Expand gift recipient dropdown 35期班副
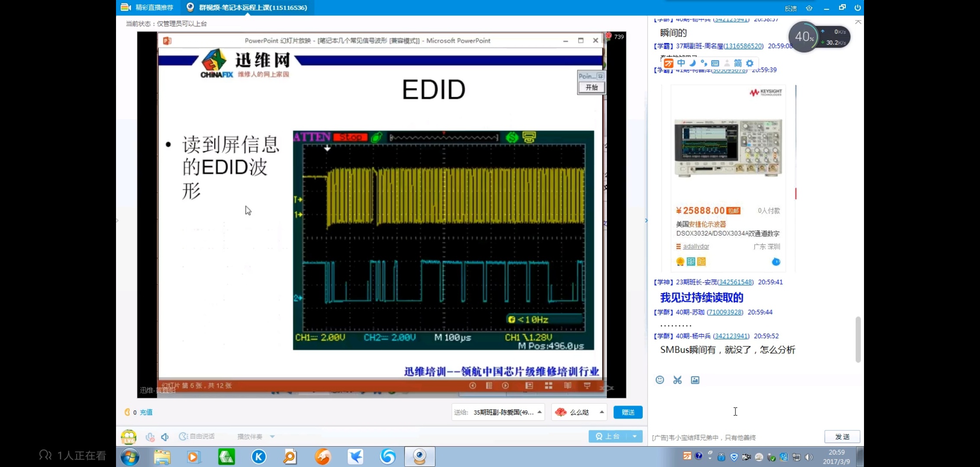The height and width of the screenshot is (467, 980). (x=539, y=412)
